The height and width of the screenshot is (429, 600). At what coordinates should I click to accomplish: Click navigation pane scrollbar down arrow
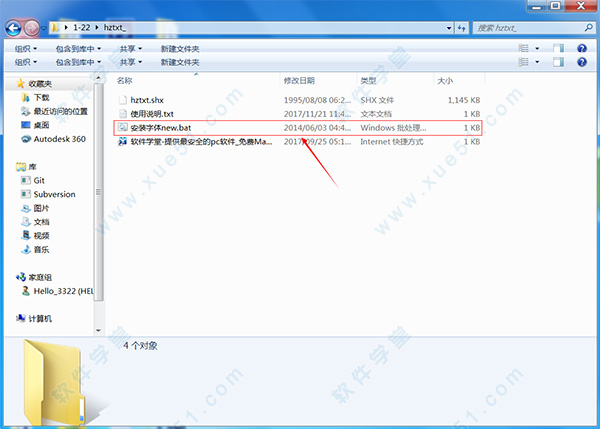click(98, 331)
